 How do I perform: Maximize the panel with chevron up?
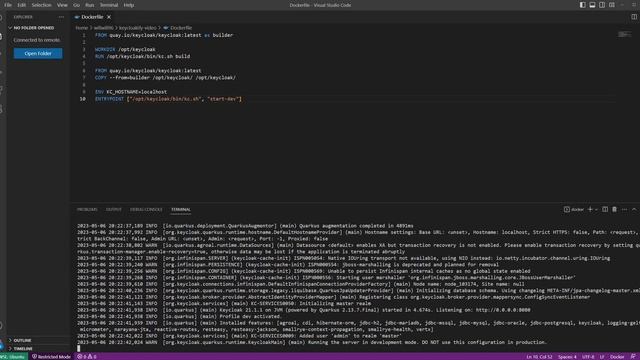[634, 209]
